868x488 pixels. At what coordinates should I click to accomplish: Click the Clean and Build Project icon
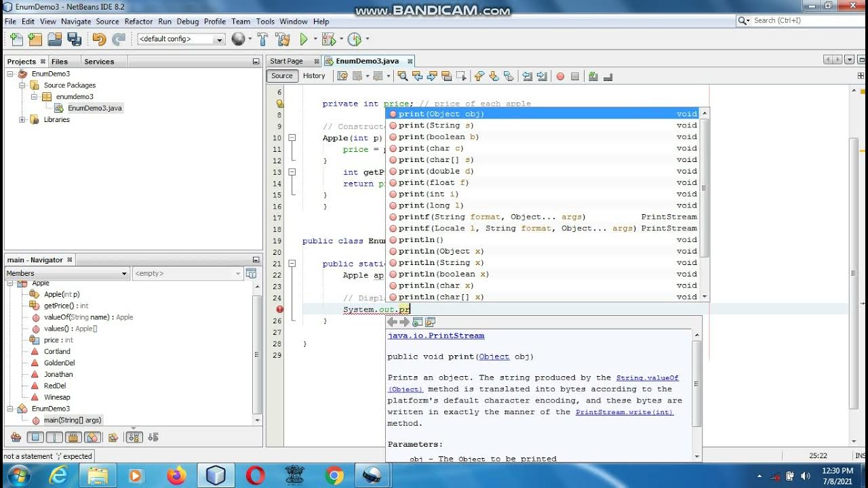[x=283, y=39]
